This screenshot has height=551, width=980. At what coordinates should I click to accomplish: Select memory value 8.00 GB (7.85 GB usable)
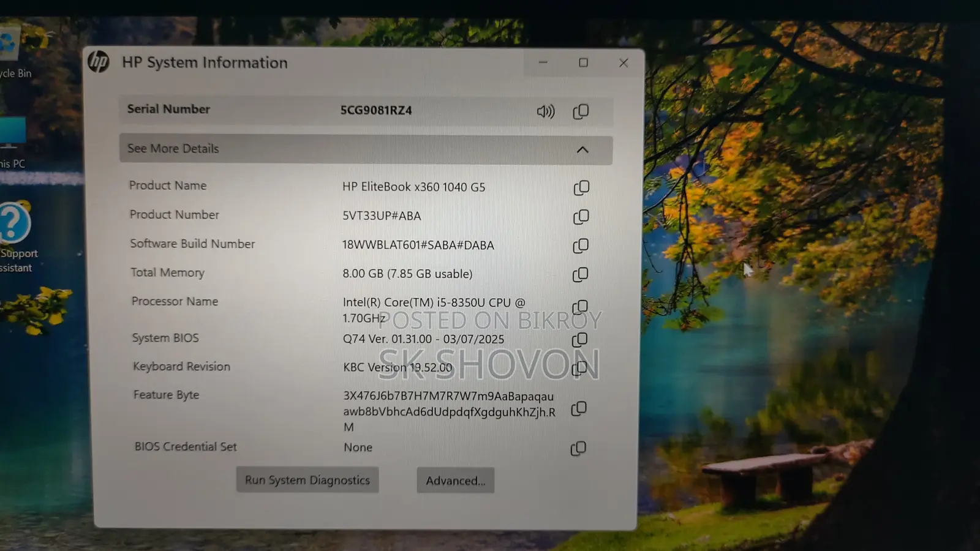tap(407, 274)
